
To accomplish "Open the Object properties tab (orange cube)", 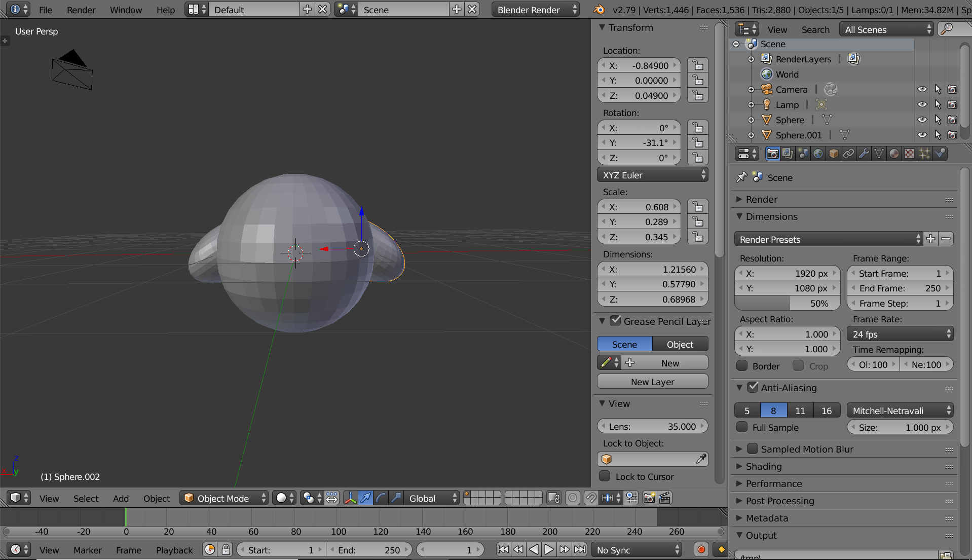I will coord(833,154).
